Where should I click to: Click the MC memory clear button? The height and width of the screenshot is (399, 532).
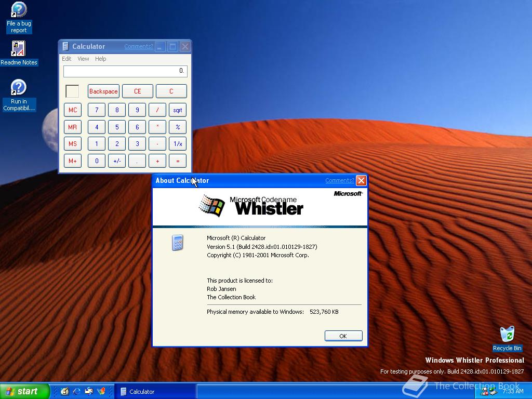coord(73,110)
